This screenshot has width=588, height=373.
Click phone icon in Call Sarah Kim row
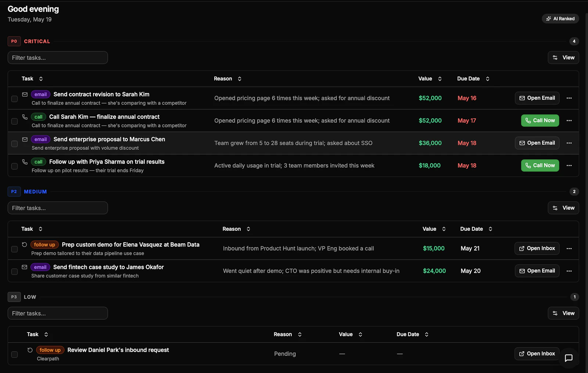pyautogui.click(x=25, y=117)
